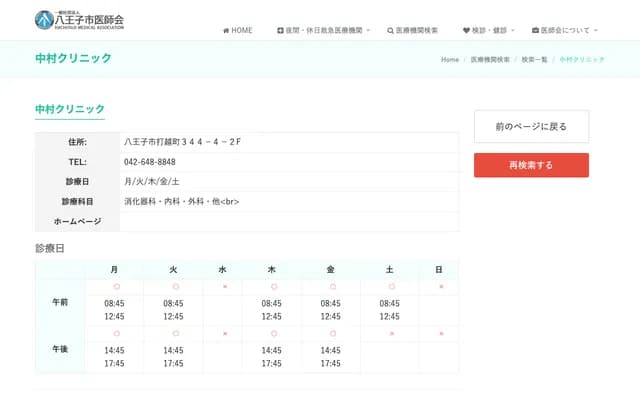The width and height of the screenshot is (640, 400).
Task: Expand the 夜間・休日救急医療機関 dropdown arrow
Action: pos(369,31)
